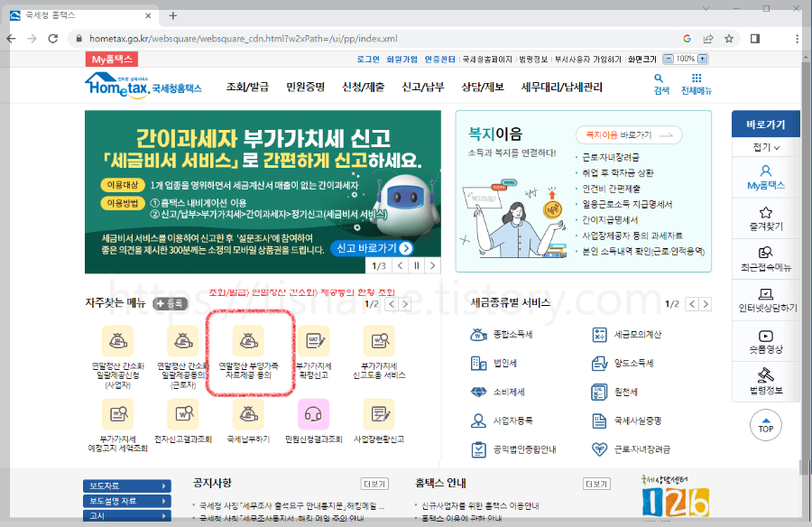The height and width of the screenshot is (527, 812).
Task: Go to previous 자주찾는 메뉴 page
Action: point(392,304)
